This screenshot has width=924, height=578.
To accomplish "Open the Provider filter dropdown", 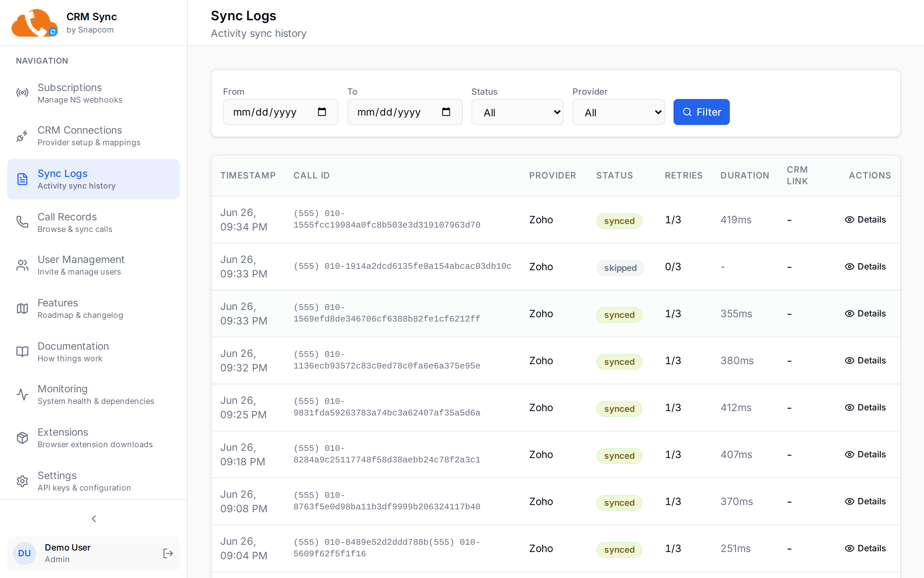I will coord(618,112).
